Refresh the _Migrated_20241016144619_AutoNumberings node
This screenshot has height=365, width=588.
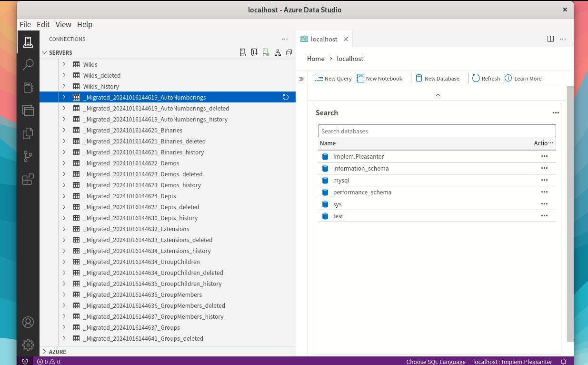[286, 97]
